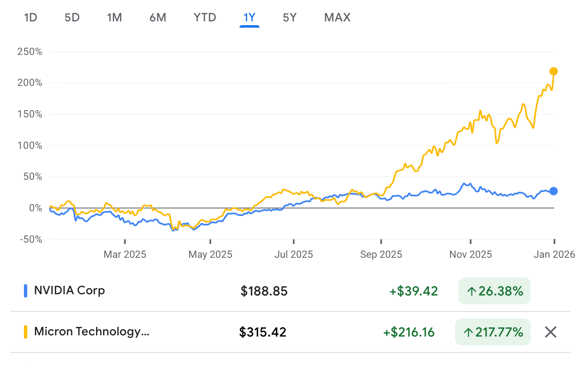This screenshot has height=368, width=588.
Task: Click the blue NVIDIA color indicator bar
Action: tap(26, 290)
